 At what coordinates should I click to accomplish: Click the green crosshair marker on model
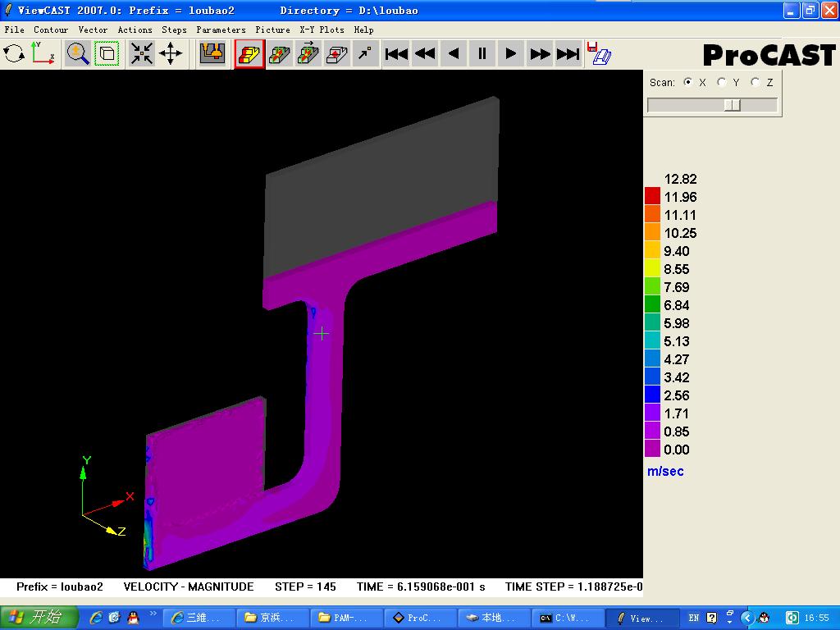322,334
